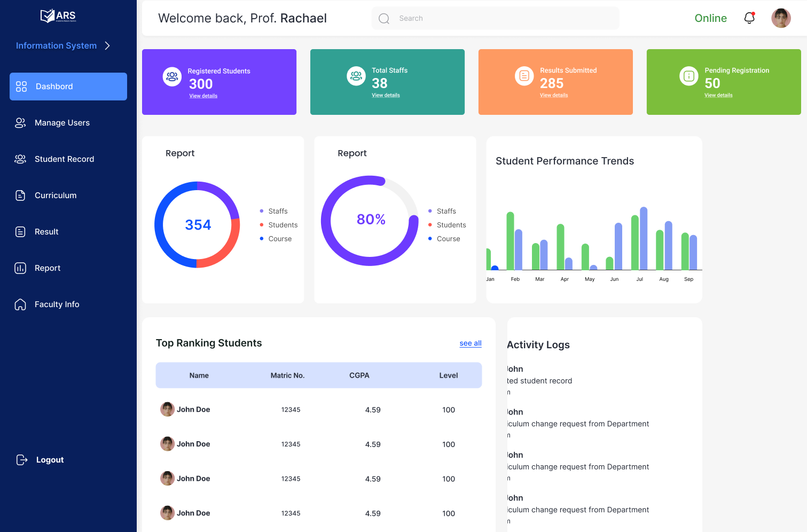Image resolution: width=807 pixels, height=532 pixels.
Task: Select the Dashboard icon in the sidebar
Action: pyautogui.click(x=21, y=86)
